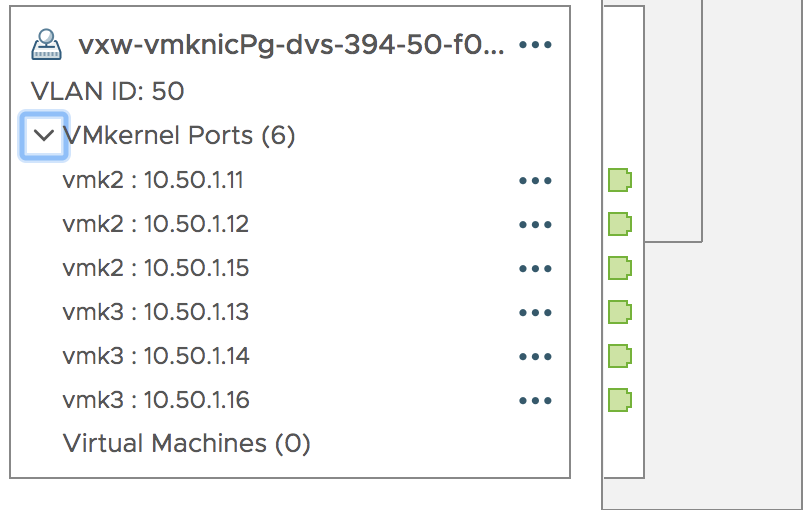Open actions menu for vmk3 : 10.50.1.13
The height and width of the screenshot is (510, 806).
pos(535,313)
